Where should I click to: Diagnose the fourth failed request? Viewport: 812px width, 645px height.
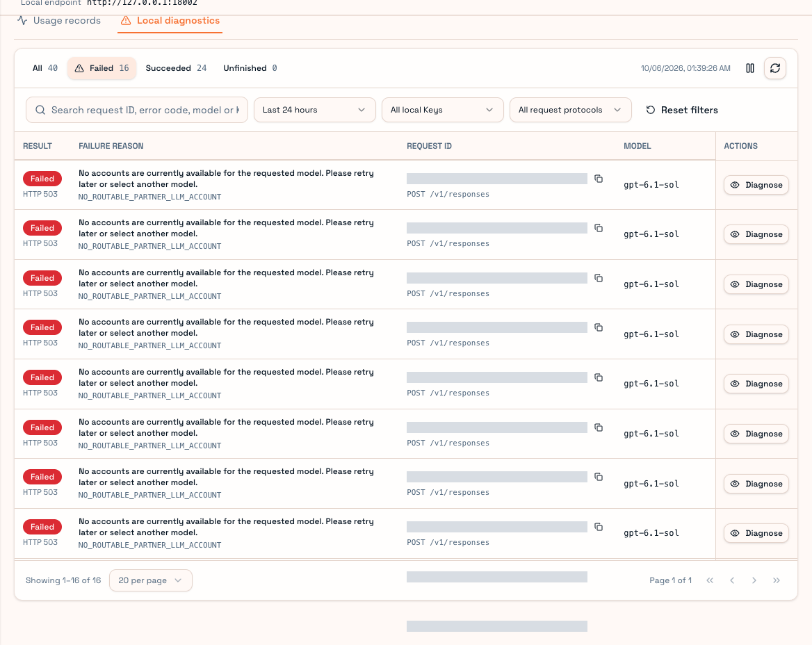click(x=756, y=334)
